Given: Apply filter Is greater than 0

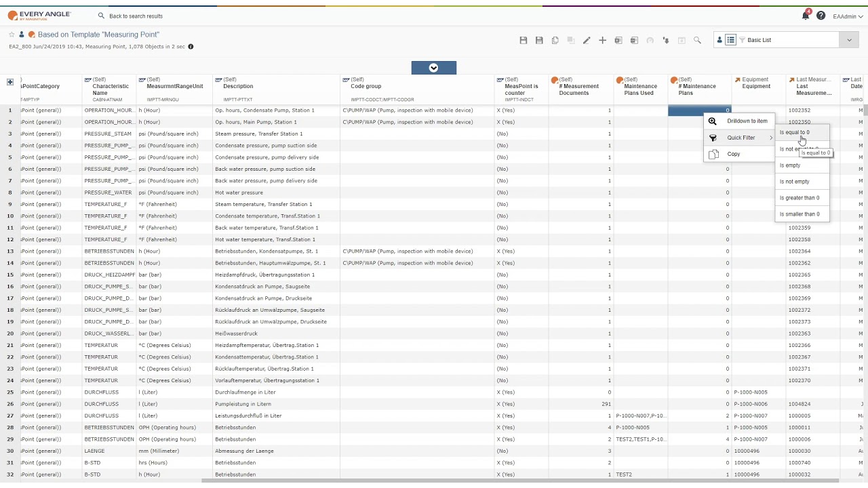Looking at the screenshot, I should pos(802,198).
